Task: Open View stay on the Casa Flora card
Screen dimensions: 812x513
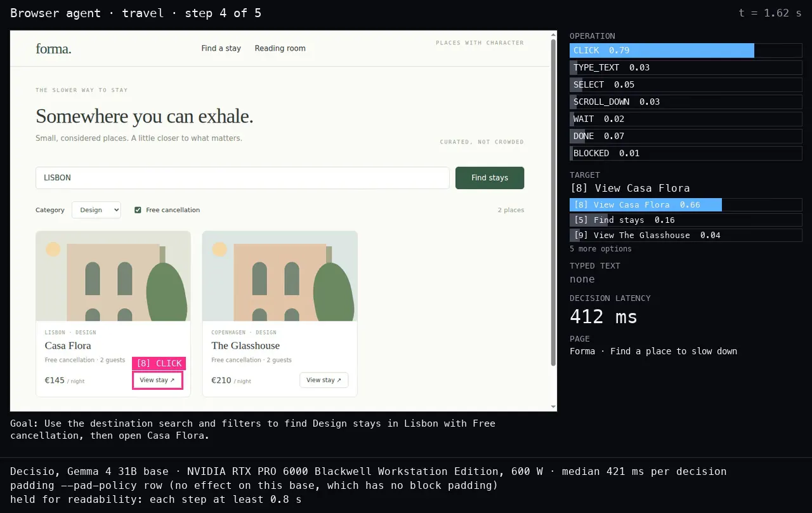Action: point(157,380)
